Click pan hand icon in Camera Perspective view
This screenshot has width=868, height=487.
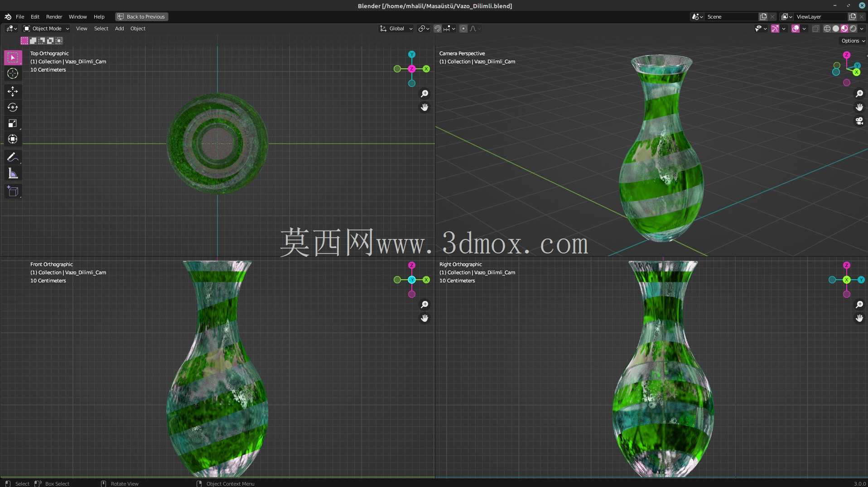coord(859,107)
